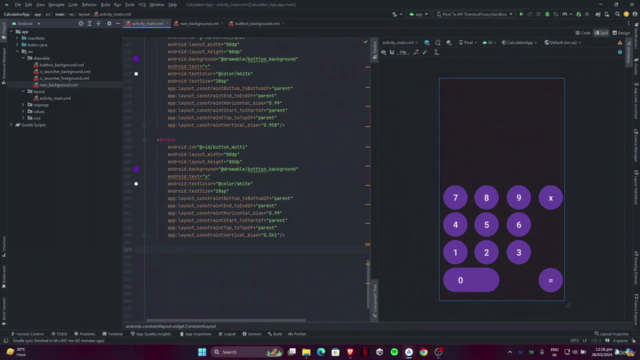The image size is (640, 360).
Task: Select ic_launcher_foreground.xml in project tree
Action: [x=64, y=78]
